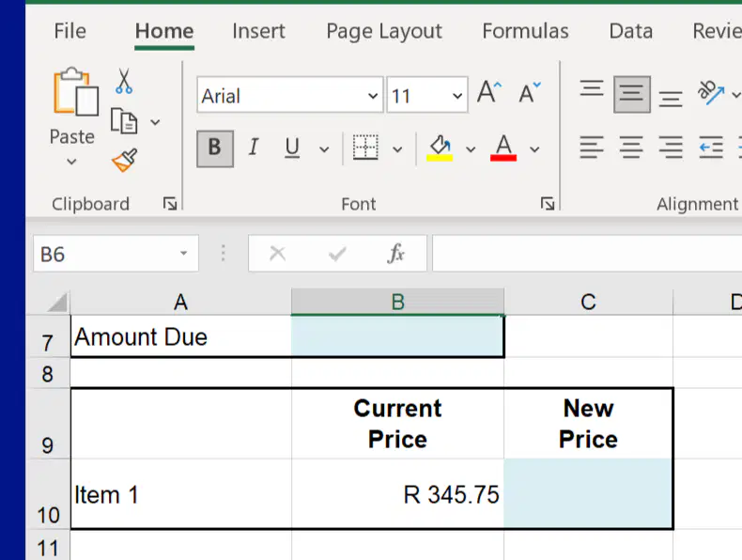Click the Orientation text angle icon
This screenshot has height=560, width=742.
(x=710, y=93)
